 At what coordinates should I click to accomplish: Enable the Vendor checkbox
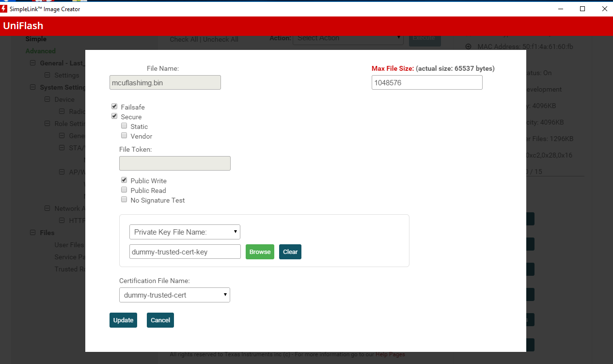point(124,135)
